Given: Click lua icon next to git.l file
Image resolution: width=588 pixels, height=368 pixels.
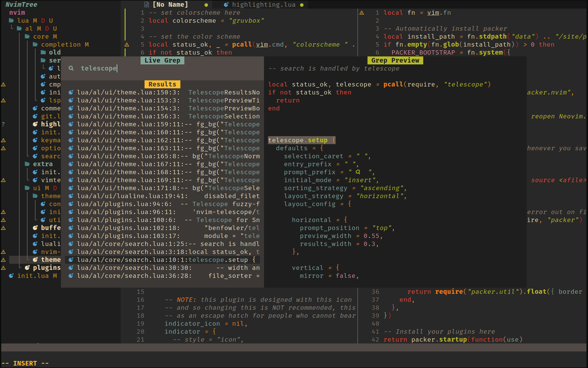Looking at the screenshot, I should pyautogui.click(x=35, y=116).
